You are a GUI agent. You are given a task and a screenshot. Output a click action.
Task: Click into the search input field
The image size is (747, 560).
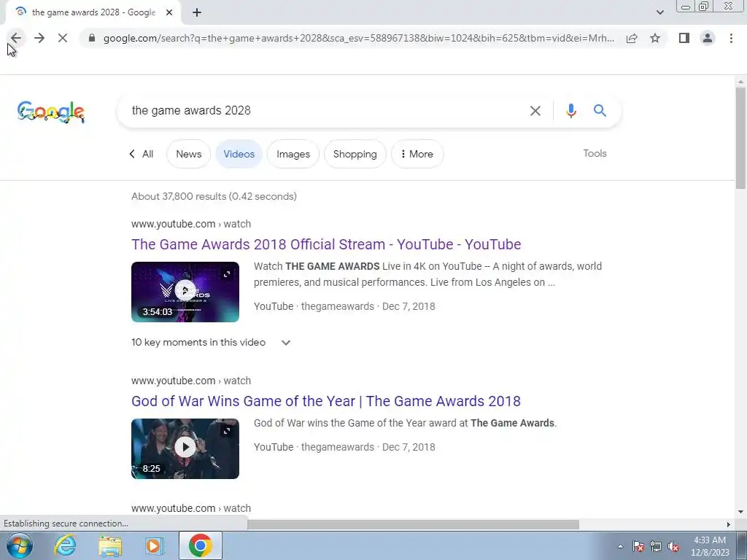pyautogui.click(x=324, y=111)
